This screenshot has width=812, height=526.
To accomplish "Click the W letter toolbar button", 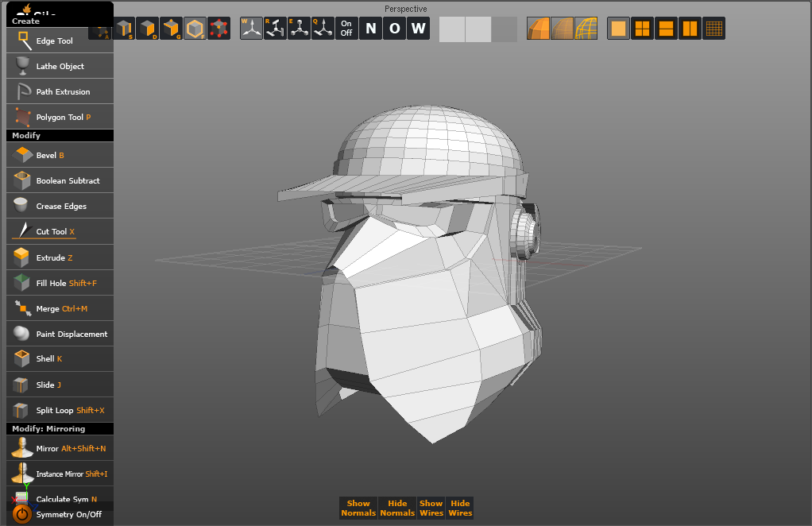I will [419, 29].
